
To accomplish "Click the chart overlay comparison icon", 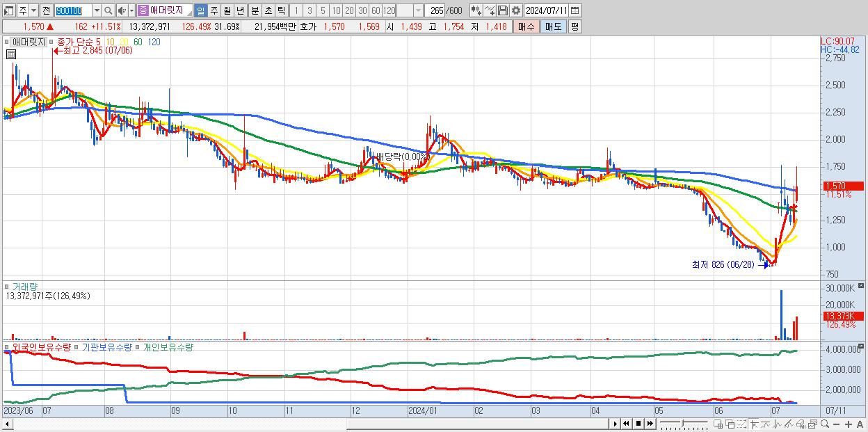I will click(x=812, y=424).
